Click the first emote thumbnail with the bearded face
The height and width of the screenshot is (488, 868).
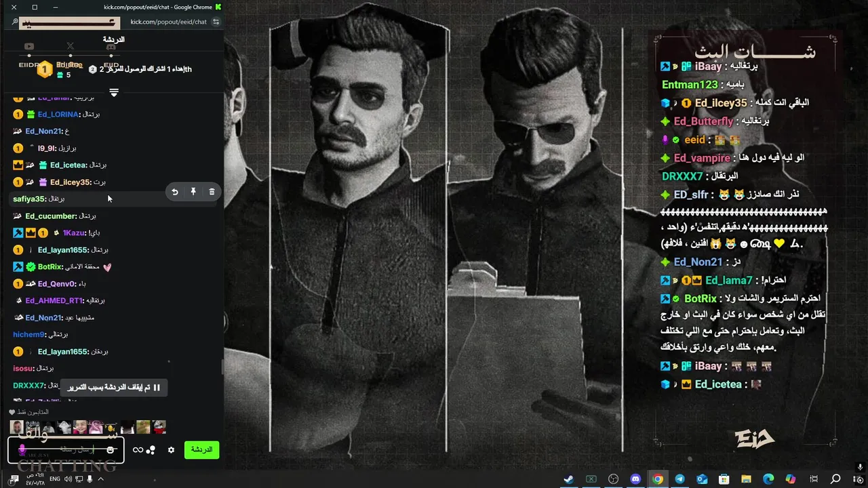click(17, 427)
